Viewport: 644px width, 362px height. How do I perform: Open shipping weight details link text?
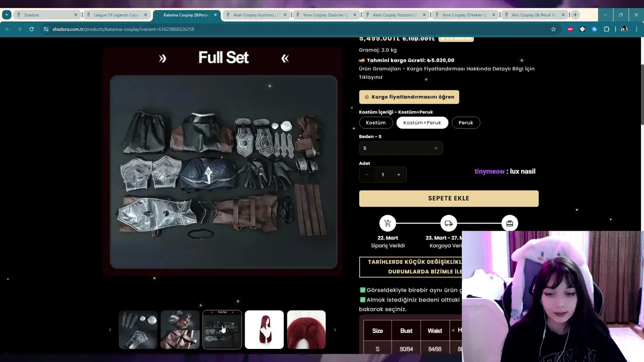pos(447,73)
